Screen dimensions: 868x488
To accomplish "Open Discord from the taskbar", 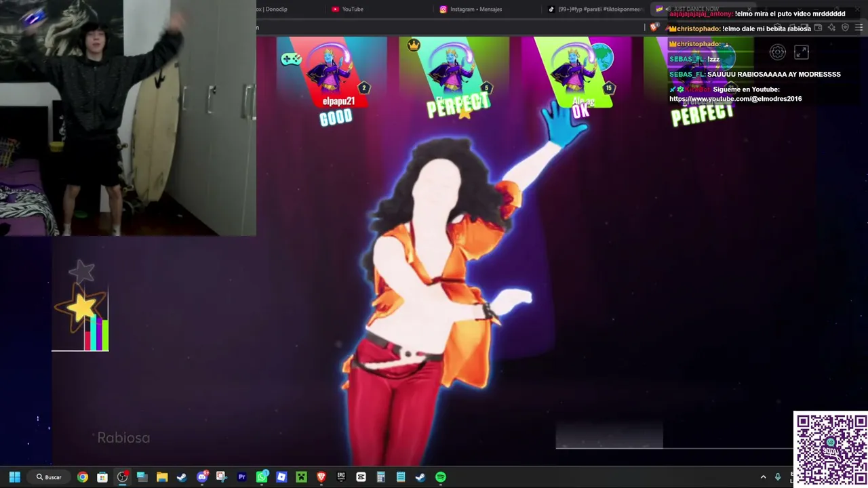I will [x=202, y=477].
